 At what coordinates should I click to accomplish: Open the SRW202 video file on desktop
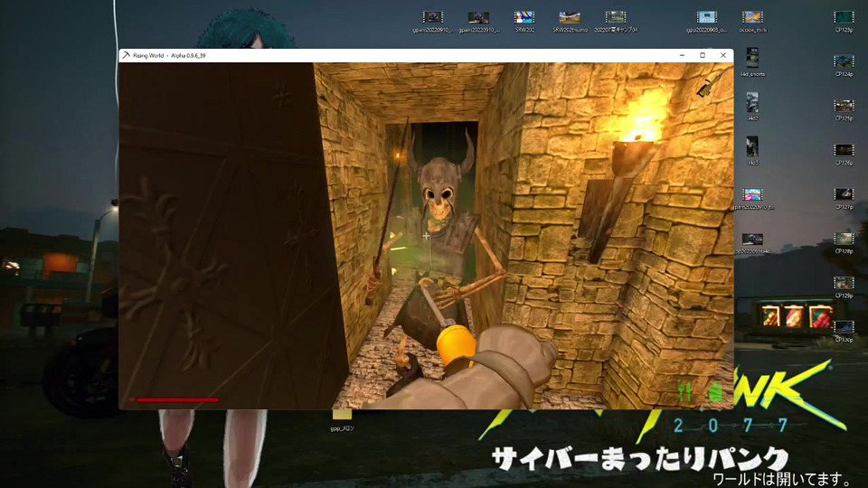(x=524, y=21)
